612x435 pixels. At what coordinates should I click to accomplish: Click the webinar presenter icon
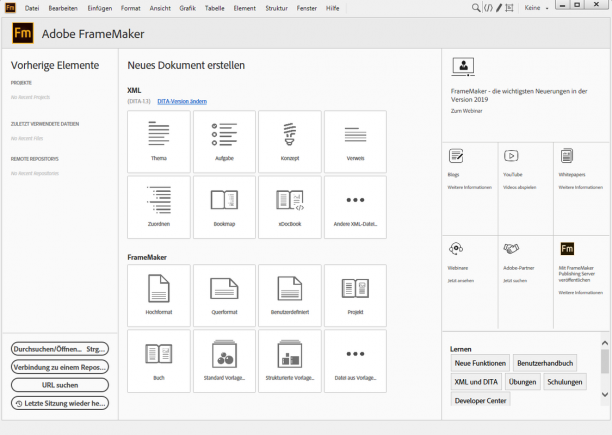[x=463, y=66]
